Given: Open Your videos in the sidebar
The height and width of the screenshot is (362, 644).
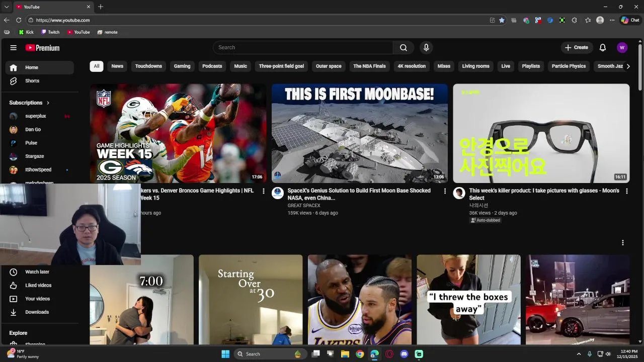Looking at the screenshot, I should 40,299.
